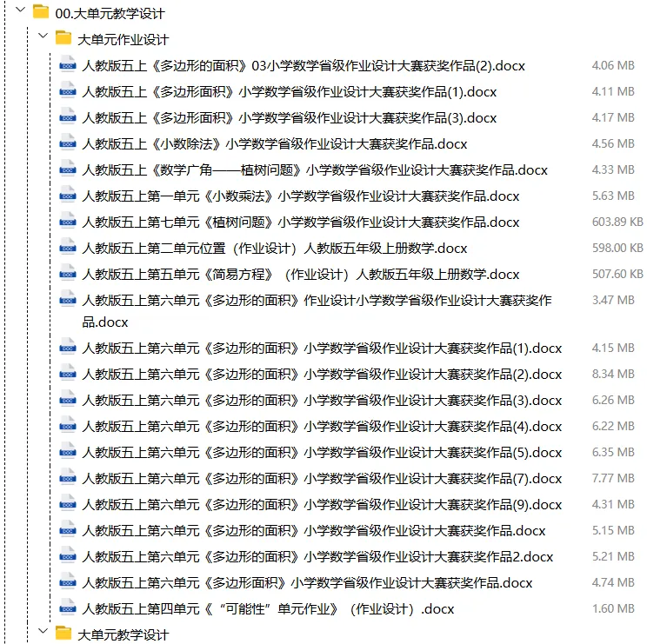Click the 00.大单元教学设计 folder icon

click(40, 12)
